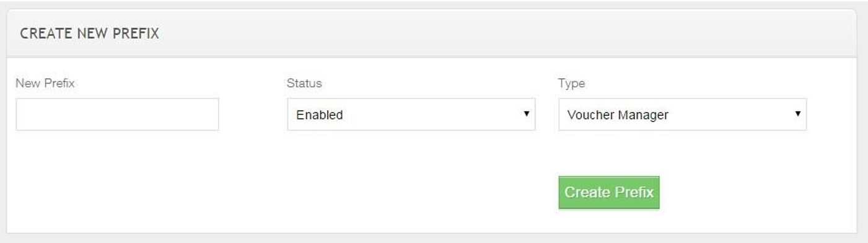Viewport: 868px width, 243px height.
Task: Focus the New Prefix text box
Action: 117,114
